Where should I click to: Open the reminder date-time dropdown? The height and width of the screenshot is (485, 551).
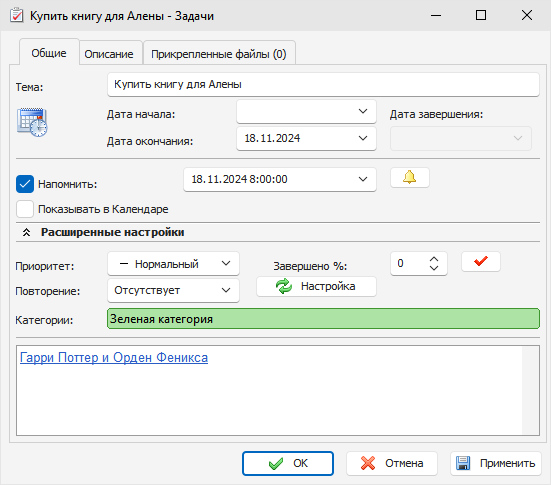pyautogui.click(x=363, y=179)
